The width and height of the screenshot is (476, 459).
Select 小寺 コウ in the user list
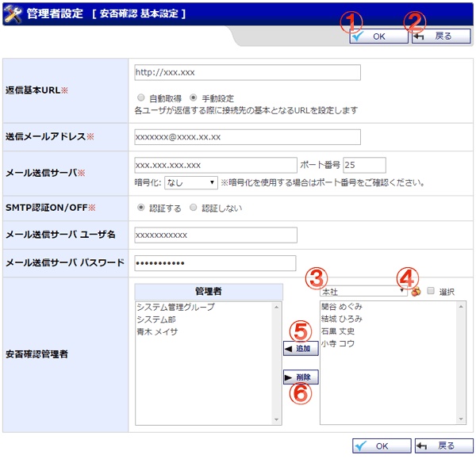coord(338,344)
